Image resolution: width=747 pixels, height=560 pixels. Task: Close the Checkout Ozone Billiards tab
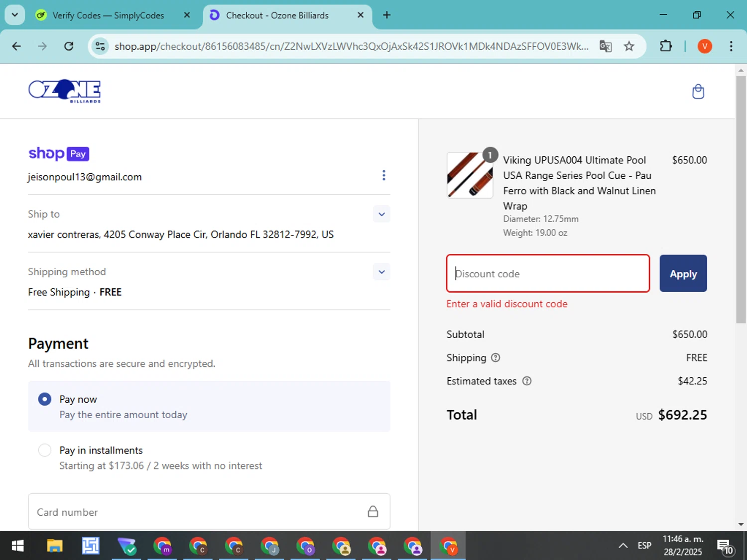click(x=361, y=15)
